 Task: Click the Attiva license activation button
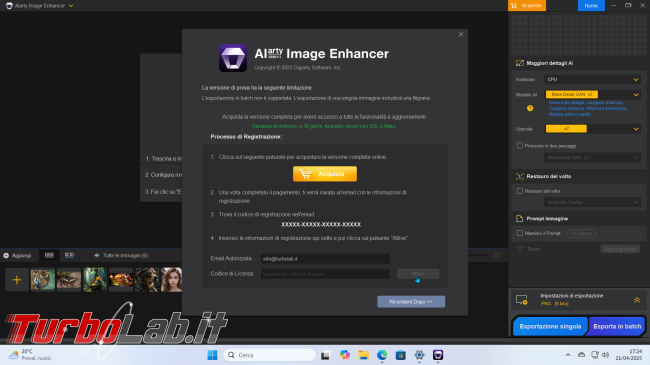[x=418, y=274]
